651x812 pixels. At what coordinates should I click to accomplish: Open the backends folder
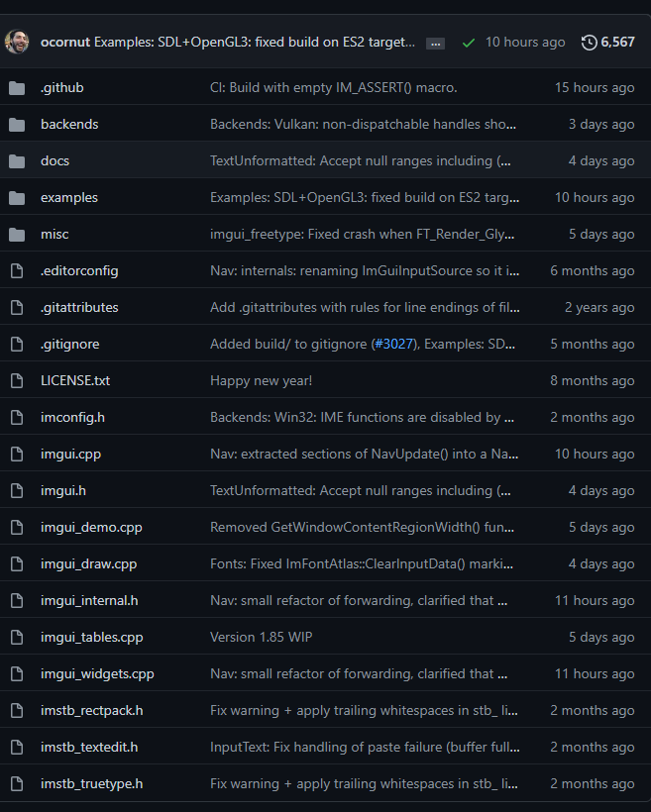click(69, 125)
